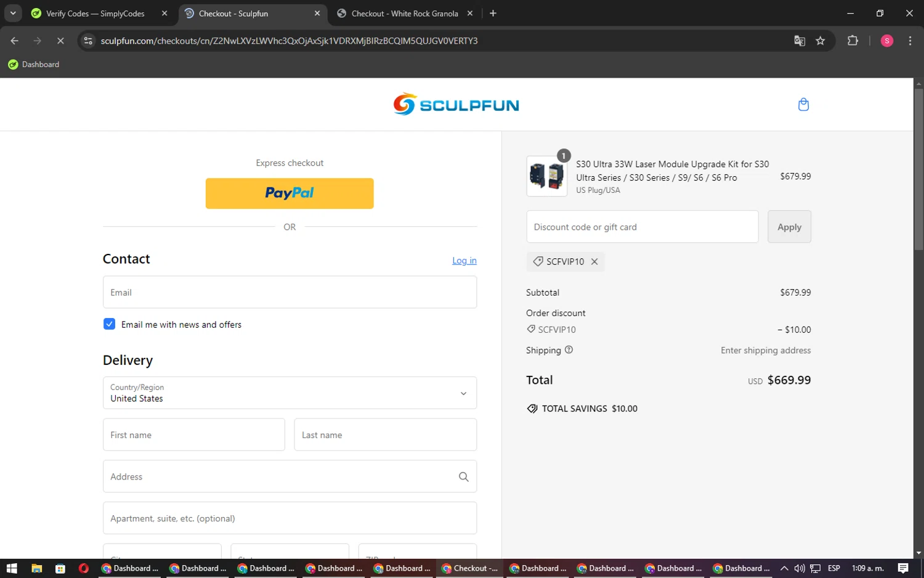Screen dimensions: 924x578
Task: Click the Last name field
Action: pyautogui.click(x=386, y=435)
